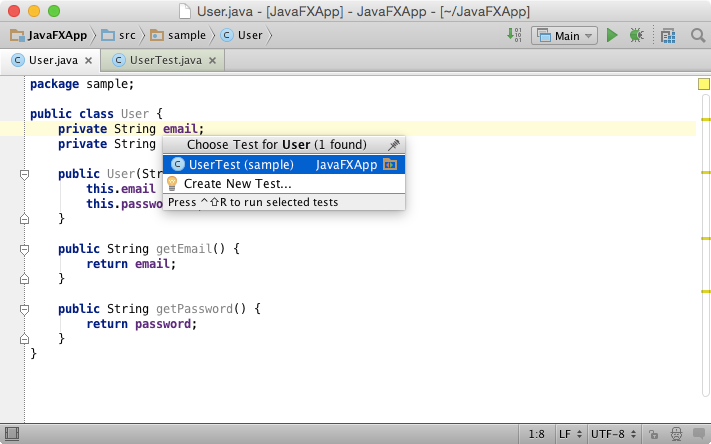Collapse the getEmail method fold marker
Screen dimensions: 711x444
(24, 249)
